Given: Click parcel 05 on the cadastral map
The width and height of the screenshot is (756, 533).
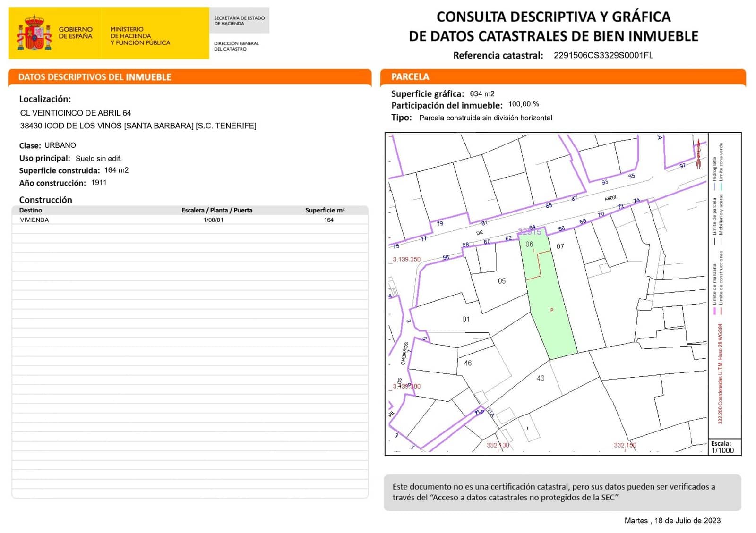Looking at the screenshot, I should 502,281.
